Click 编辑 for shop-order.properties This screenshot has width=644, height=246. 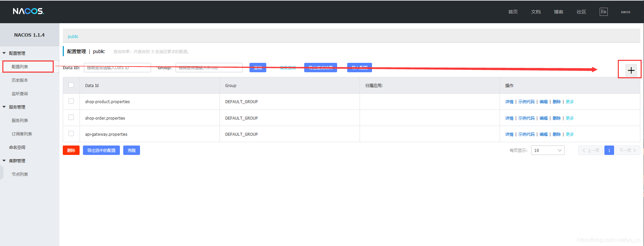pyautogui.click(x=544, y=118)
